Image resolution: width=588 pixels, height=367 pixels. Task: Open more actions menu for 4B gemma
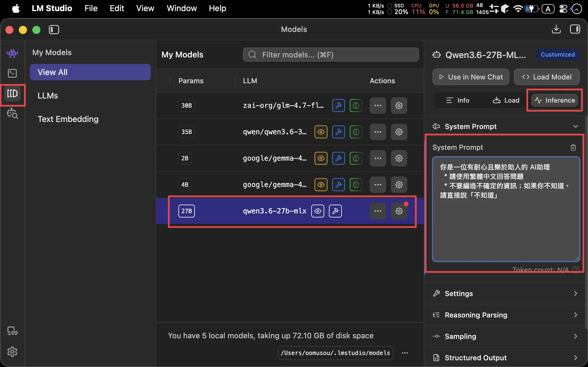pyautogui.click(x=378, y=185)
